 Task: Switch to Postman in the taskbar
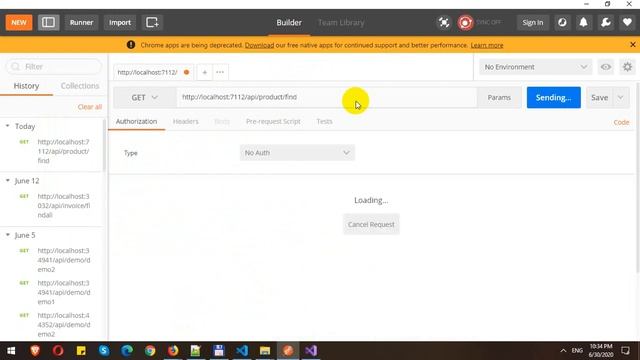(288, 351)
